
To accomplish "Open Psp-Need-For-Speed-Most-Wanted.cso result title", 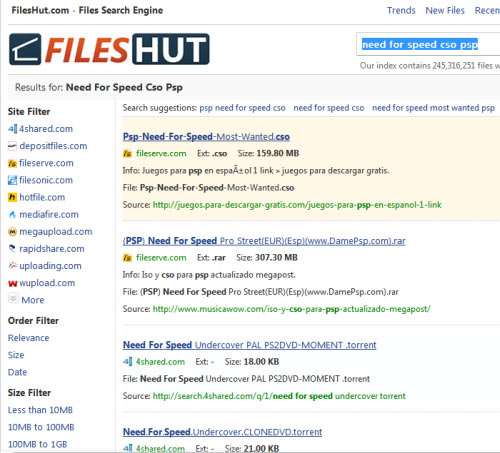I will (x=206, y=137).
